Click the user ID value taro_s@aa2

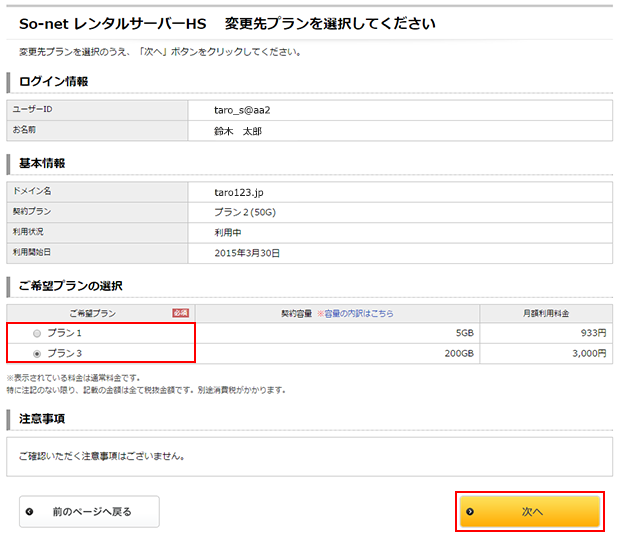[241, 109]
